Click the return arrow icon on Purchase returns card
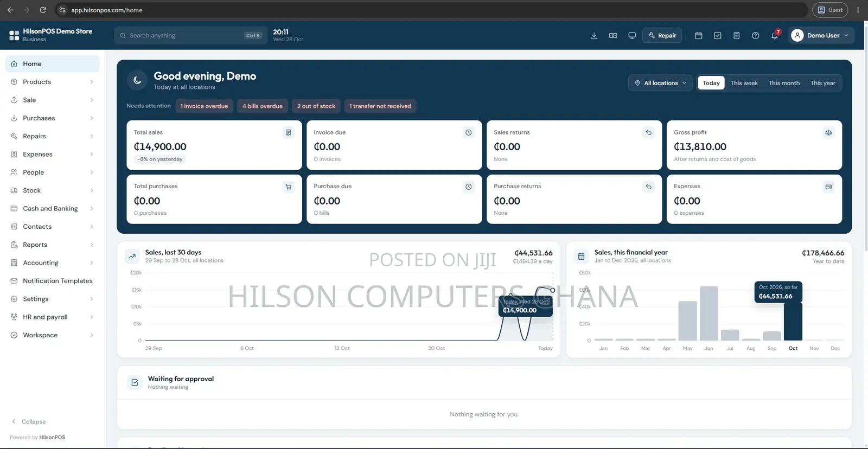This screenshot has height=449, width=868. (649, 187)
